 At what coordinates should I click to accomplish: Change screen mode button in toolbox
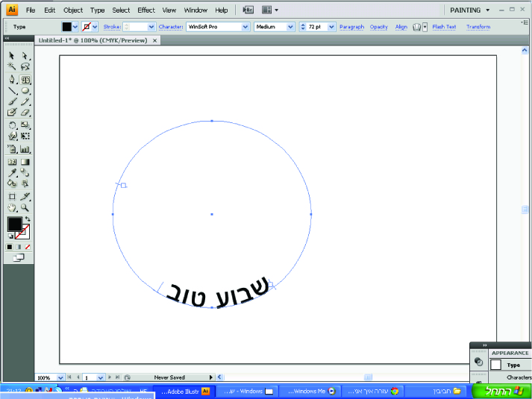[x=19, y=258]
